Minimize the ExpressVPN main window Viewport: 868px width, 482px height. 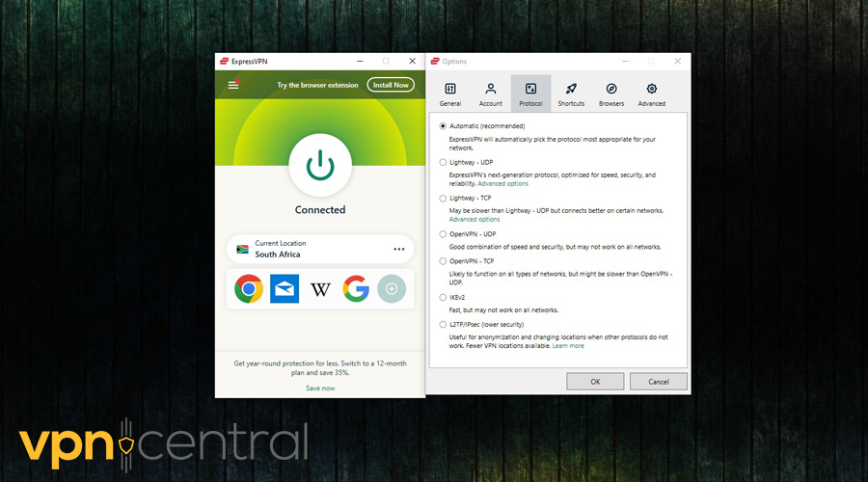click(x=360, y=62)
